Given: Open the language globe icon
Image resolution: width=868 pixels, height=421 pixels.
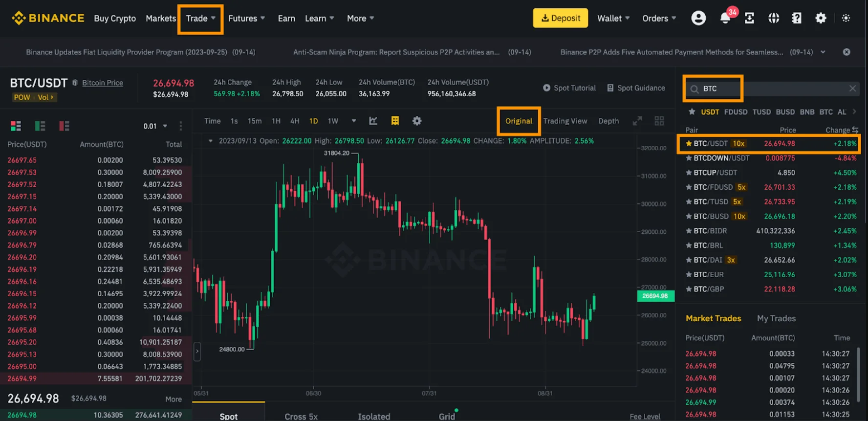Looking at the screenshot, I should [x=774, y=18].
